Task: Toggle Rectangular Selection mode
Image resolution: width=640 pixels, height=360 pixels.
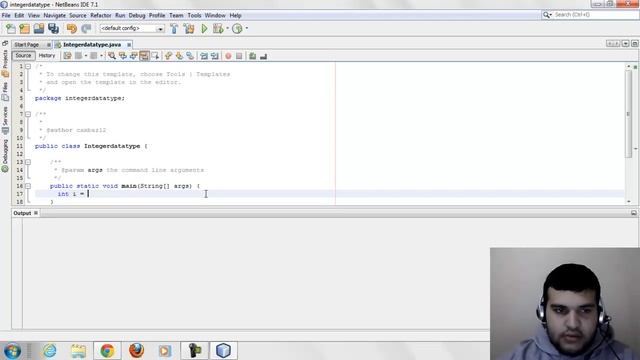Action: [155, 56]
